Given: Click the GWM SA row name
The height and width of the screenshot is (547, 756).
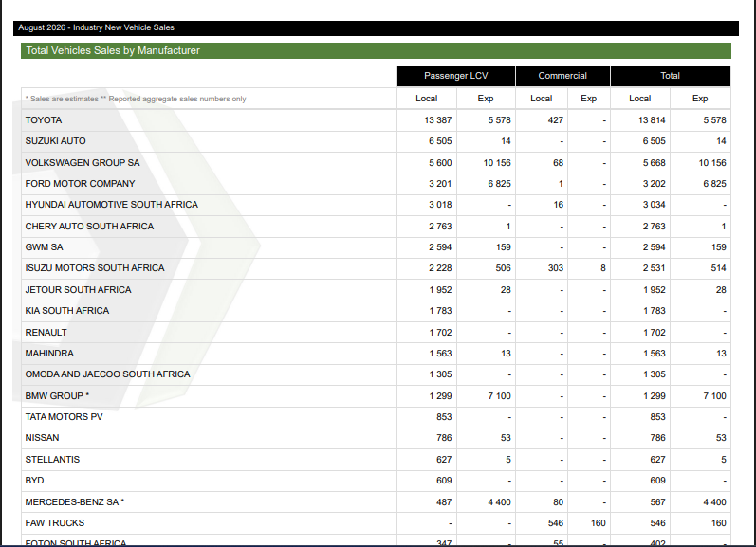Looking at the screenshot, I should [x=44, y=247].
